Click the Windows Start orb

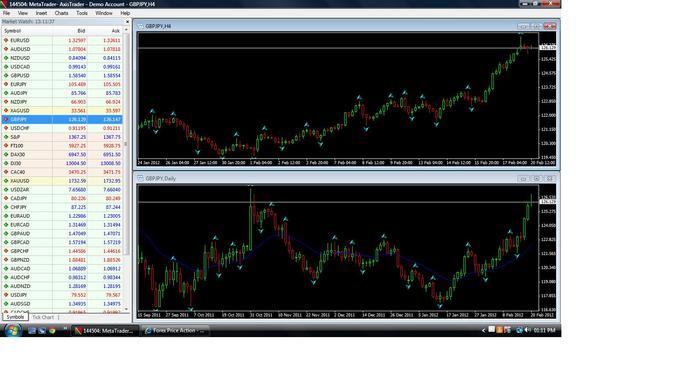click(x=13, y=330)
